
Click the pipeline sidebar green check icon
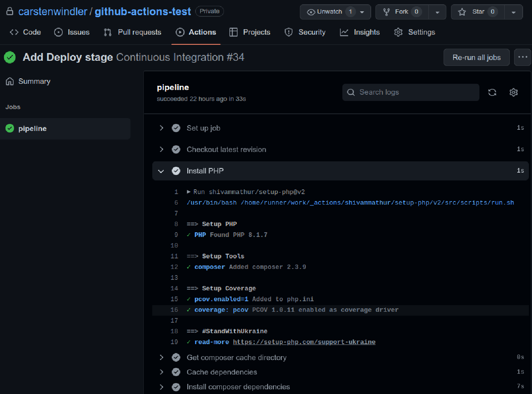10,129
